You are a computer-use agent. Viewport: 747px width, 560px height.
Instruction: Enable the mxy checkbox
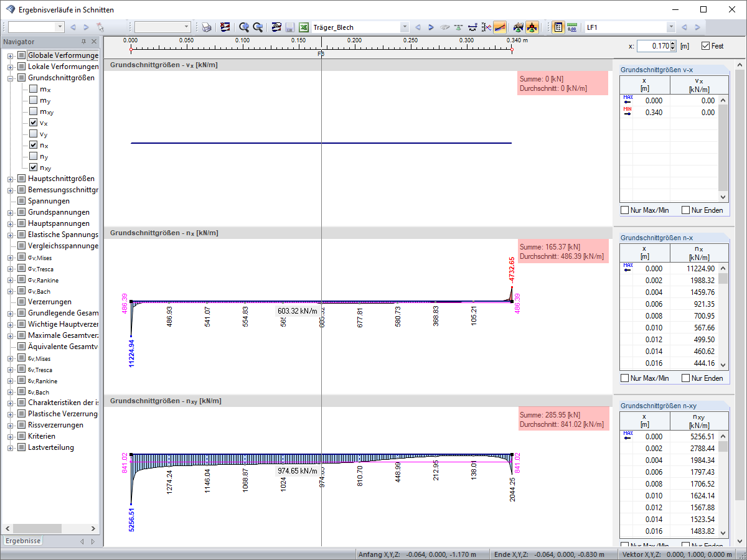tap(33, 111)
